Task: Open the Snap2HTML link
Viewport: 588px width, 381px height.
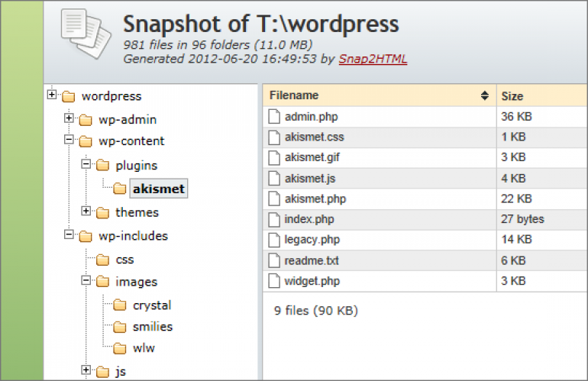Action: [x=373, y=59]
